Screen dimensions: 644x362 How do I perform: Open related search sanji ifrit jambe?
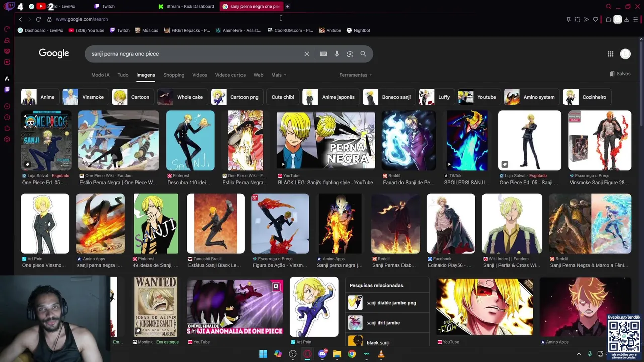[387, 323]
